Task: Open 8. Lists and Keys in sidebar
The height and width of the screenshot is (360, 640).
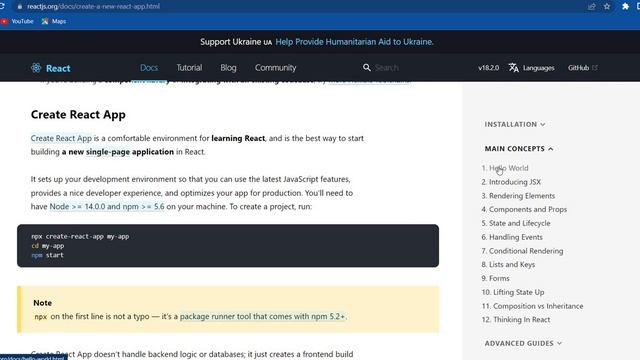Action: click(508, 264)
